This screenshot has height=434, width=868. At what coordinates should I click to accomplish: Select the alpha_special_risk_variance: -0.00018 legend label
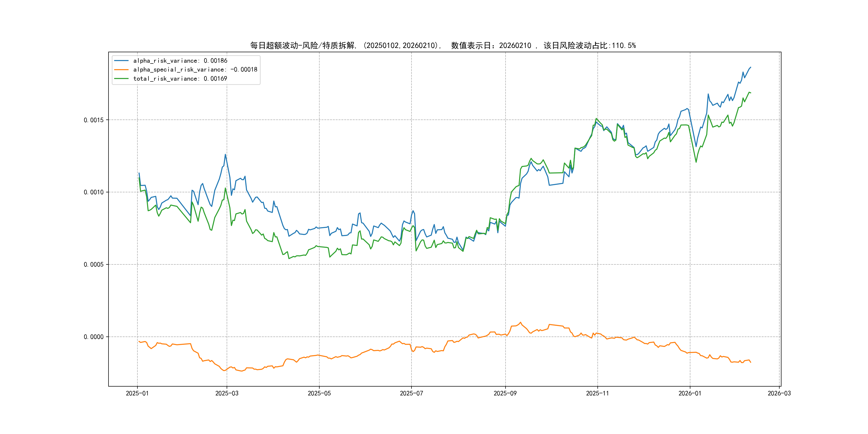(195, 70)
